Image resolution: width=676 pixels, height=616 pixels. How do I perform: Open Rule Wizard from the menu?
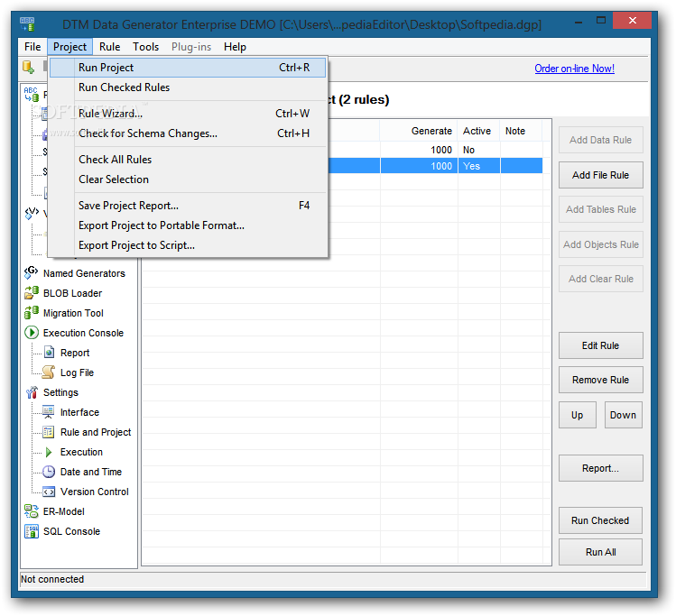pos(188,114)
